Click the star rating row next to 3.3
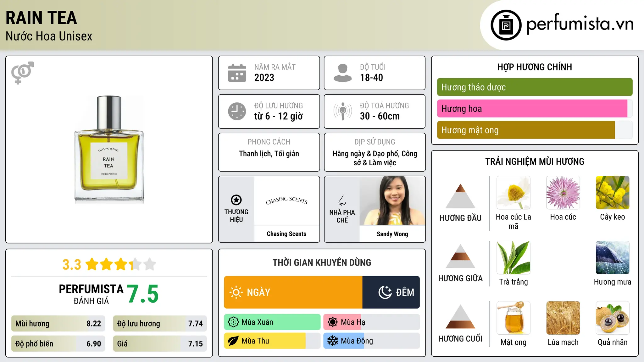 121,264
